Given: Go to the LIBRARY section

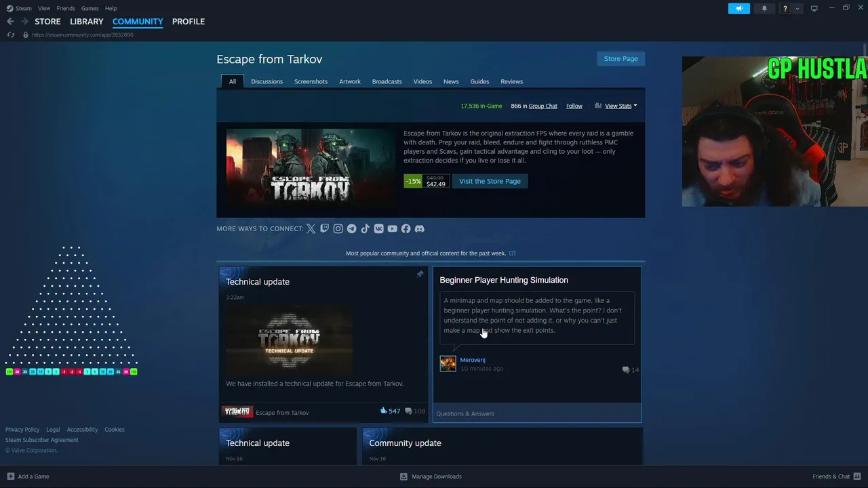Looking at the screenshot, I should click(x=87, y=22).
